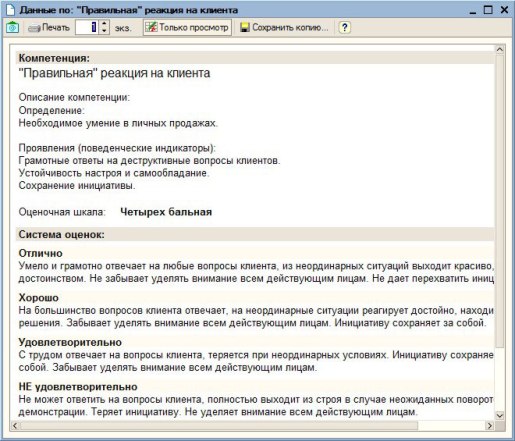Click the Печать print button label
This screenshot has height=441, width=515.
56,27
